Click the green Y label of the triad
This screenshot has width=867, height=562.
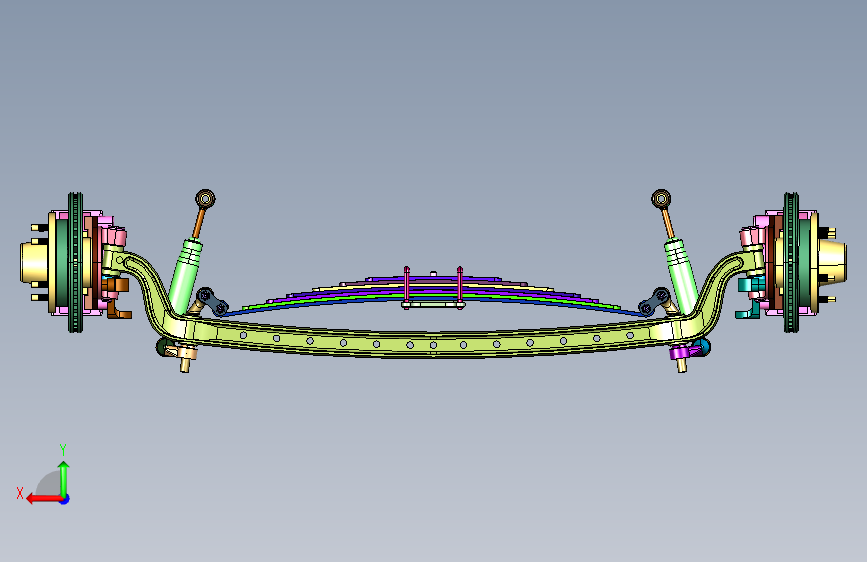click(63, 450)
